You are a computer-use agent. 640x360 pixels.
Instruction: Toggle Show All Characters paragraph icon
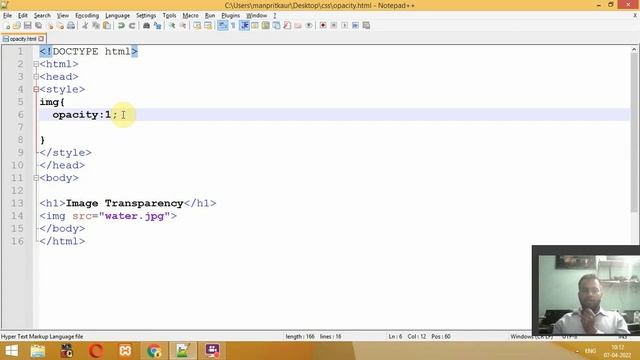click(233, 26)
